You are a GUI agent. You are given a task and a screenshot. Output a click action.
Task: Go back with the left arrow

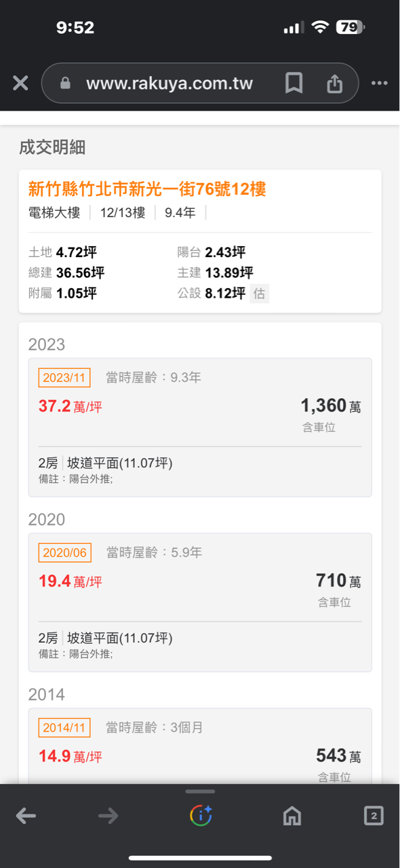pos(26,816)
